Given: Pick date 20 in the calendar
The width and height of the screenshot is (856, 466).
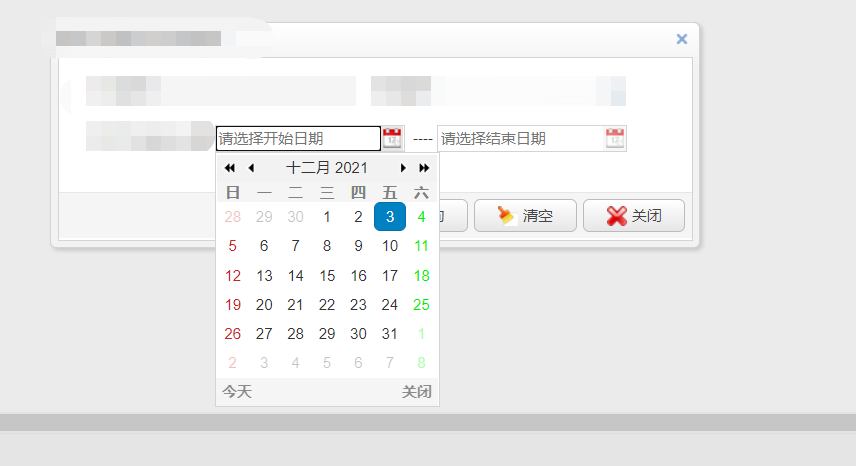Looking at the screenshot, I should point(264,304).
